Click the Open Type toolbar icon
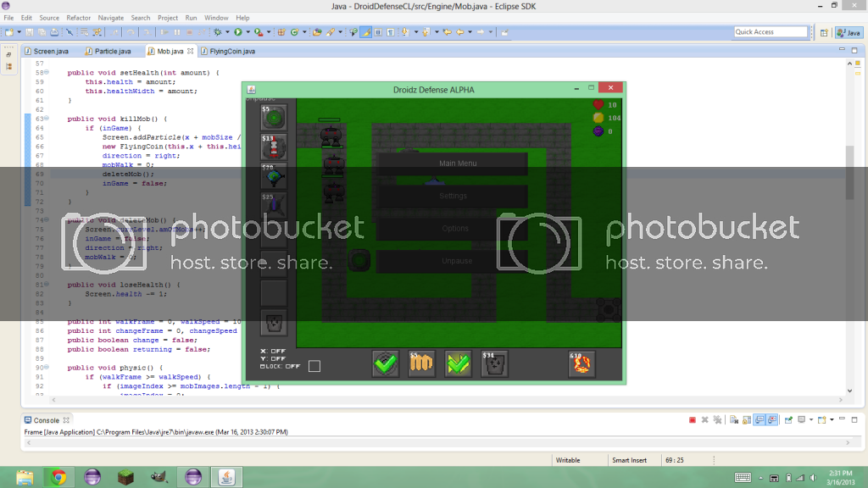 click(317, 32)
